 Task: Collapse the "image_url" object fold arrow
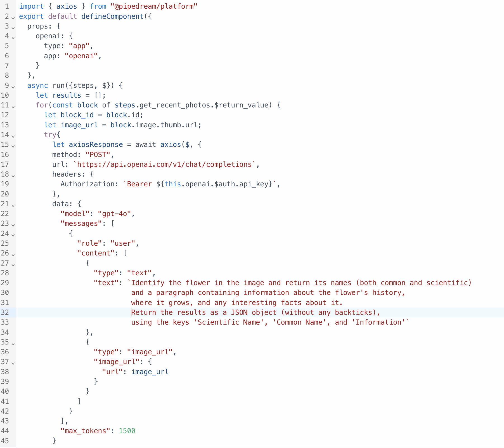13,363
